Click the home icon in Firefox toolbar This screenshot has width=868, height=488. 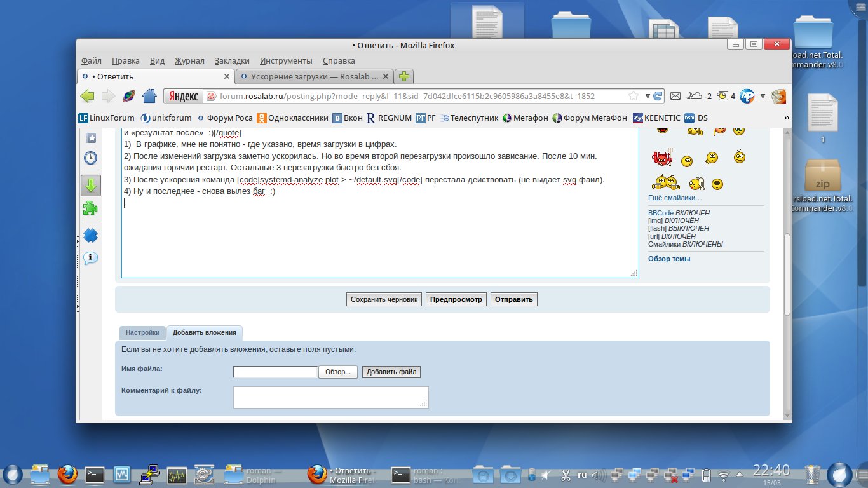click(x=149, y=96)
